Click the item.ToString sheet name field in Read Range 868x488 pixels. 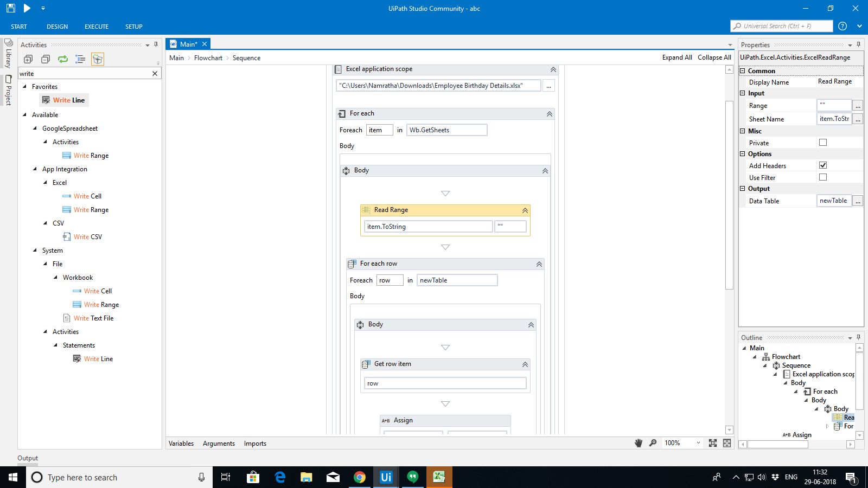(429, 227)
